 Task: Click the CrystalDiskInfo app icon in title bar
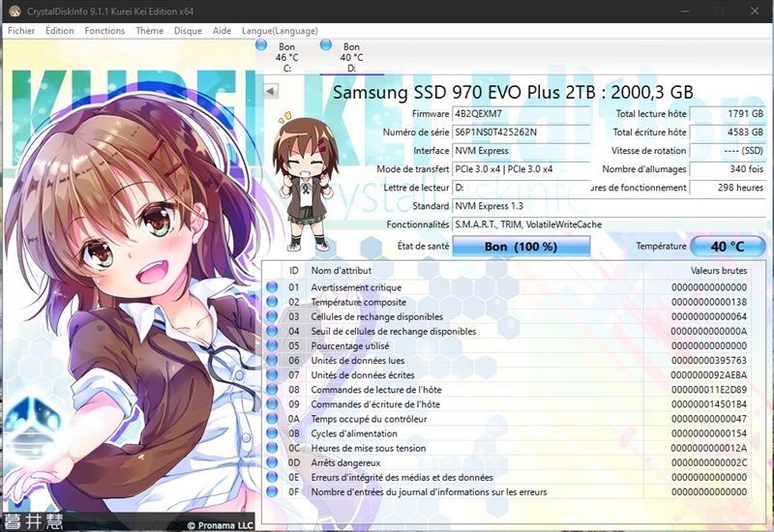[x=14, y=11]
